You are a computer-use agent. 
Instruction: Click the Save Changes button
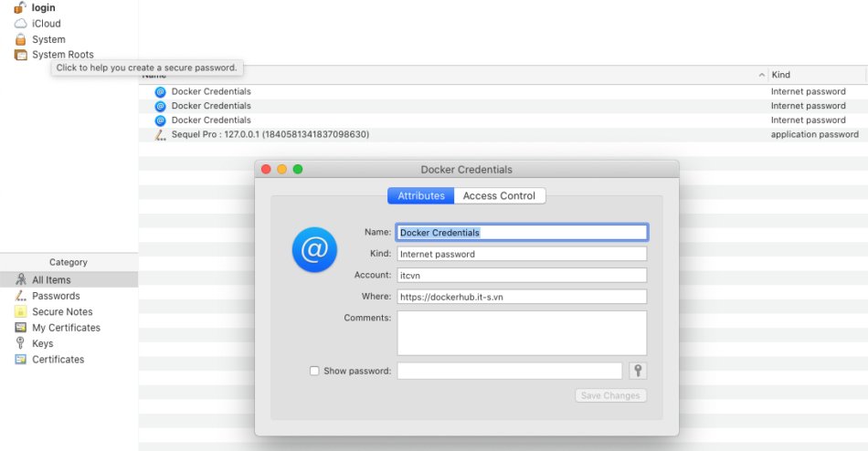point(610,395)
